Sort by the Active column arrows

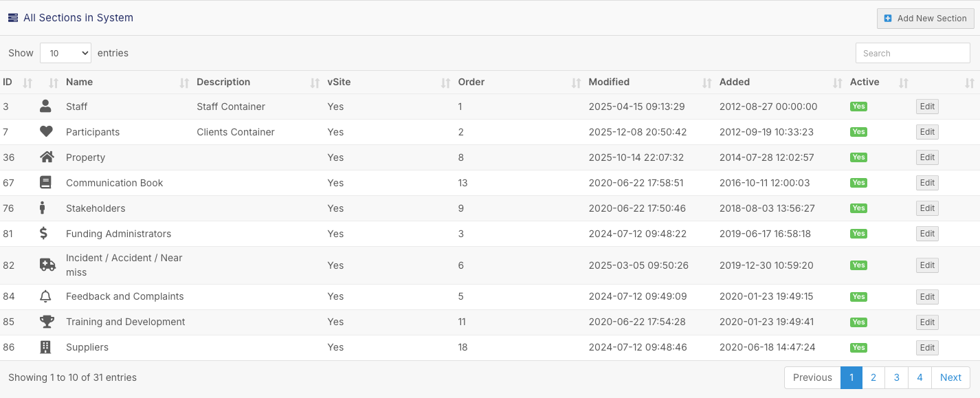904,82
